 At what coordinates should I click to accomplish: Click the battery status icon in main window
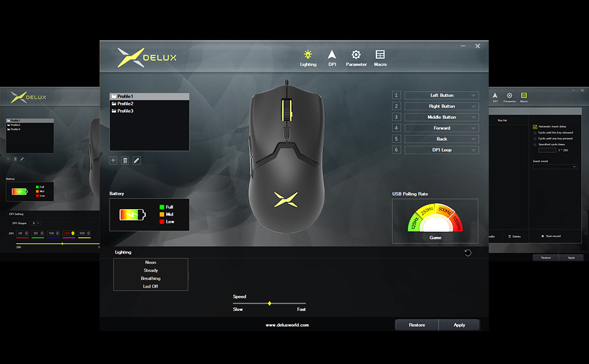pos(132,215)
